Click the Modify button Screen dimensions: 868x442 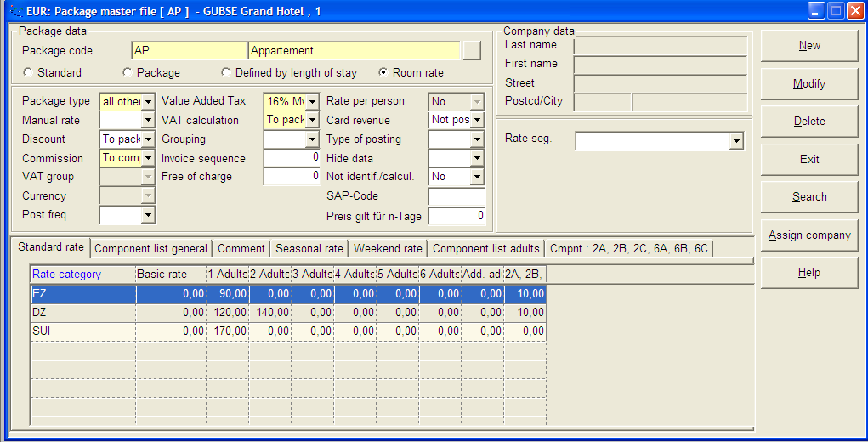click(809, 84)
